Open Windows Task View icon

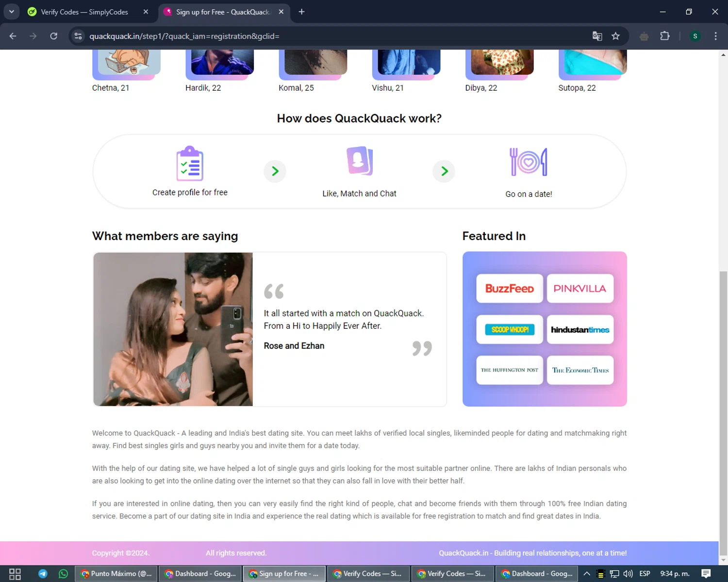click(x=15, y=574)
